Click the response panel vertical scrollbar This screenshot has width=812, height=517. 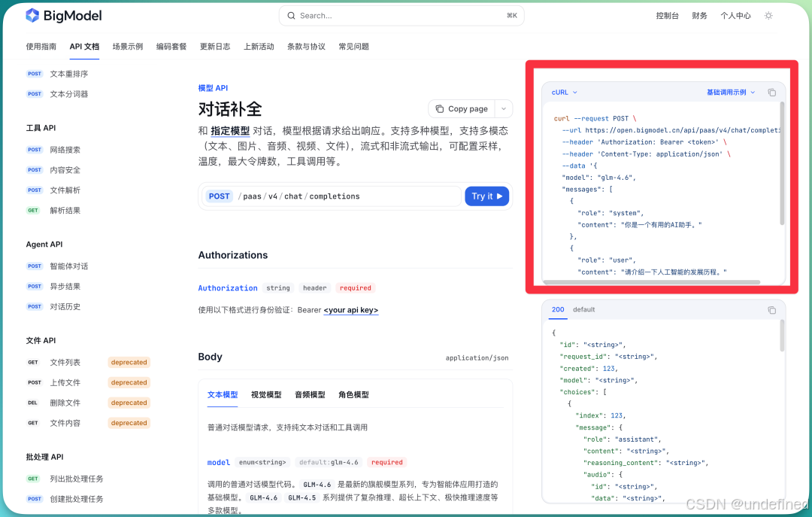point(782,336)
